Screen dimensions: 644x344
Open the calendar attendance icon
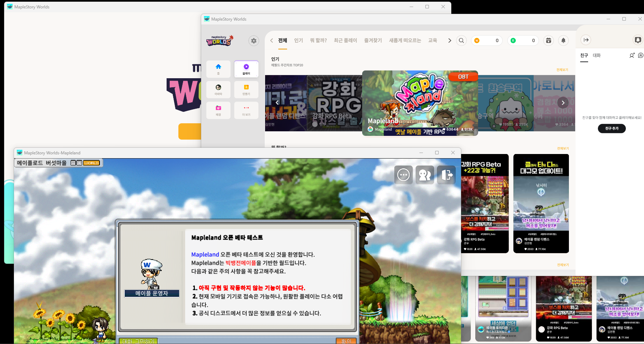549,41
